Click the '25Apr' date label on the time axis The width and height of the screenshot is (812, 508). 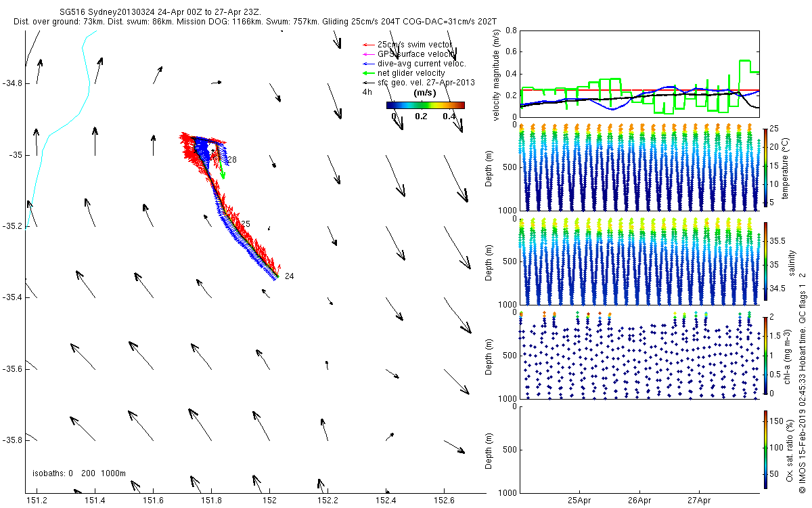[x=580, y=501]
